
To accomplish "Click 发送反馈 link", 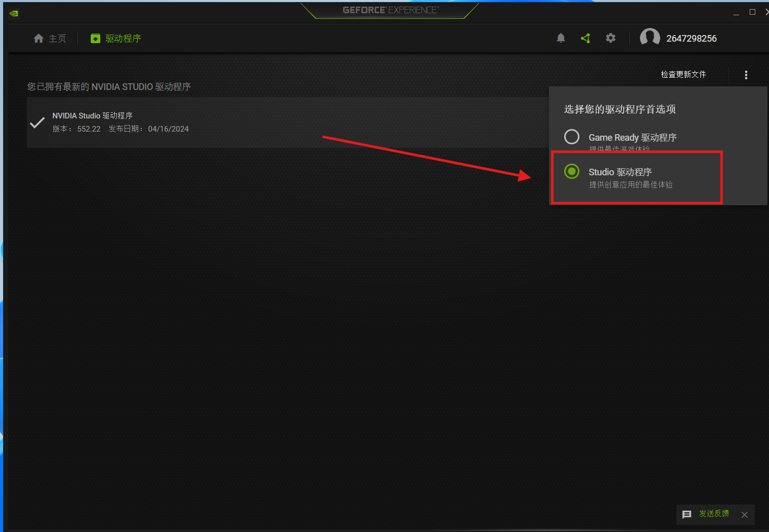I will [714, 514].
